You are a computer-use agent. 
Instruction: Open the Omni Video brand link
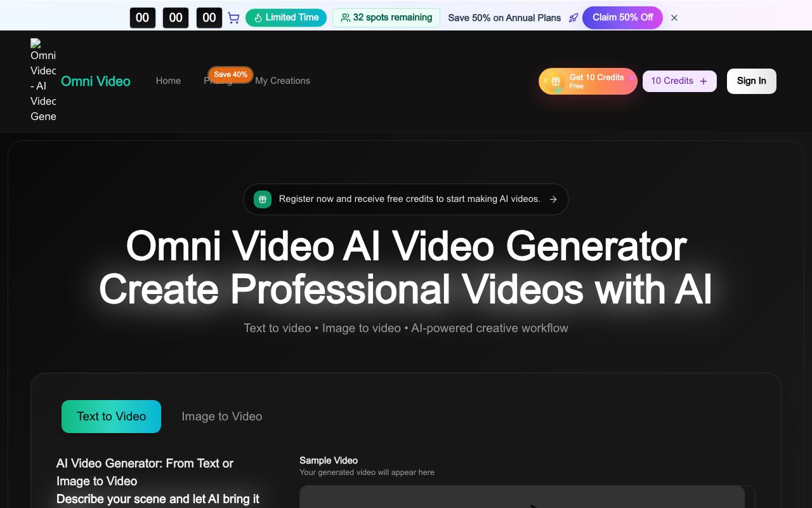(x=96, y=81)
